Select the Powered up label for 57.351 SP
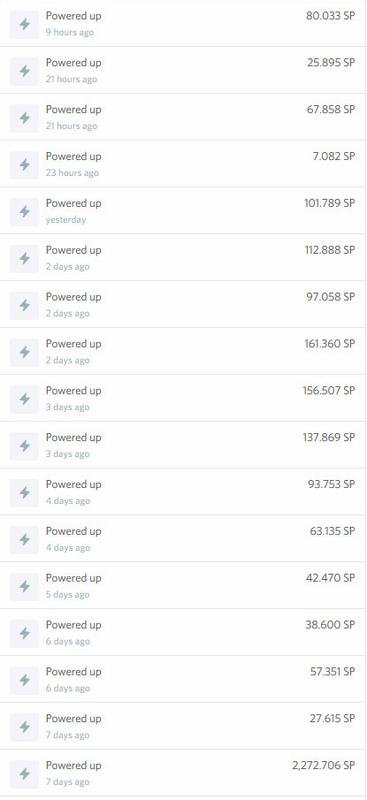The height and width of the screenshot is (800, 367). click(x=74, y=672)
